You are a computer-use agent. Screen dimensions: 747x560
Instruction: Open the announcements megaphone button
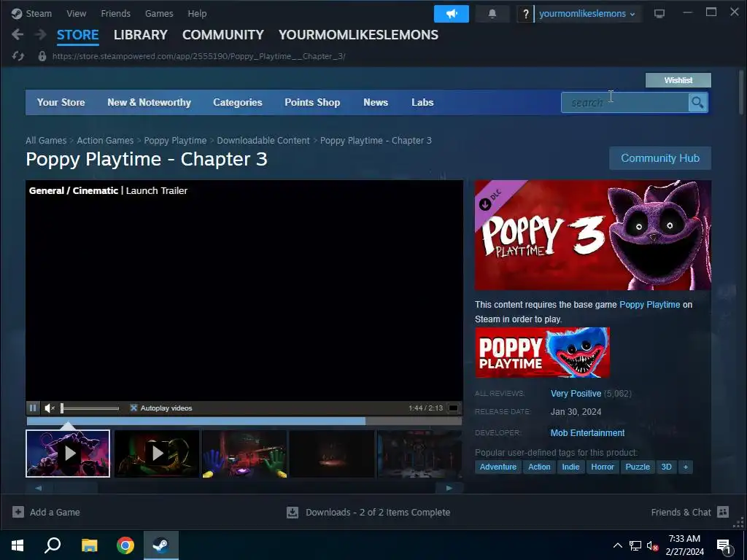[x=451, y=14]
